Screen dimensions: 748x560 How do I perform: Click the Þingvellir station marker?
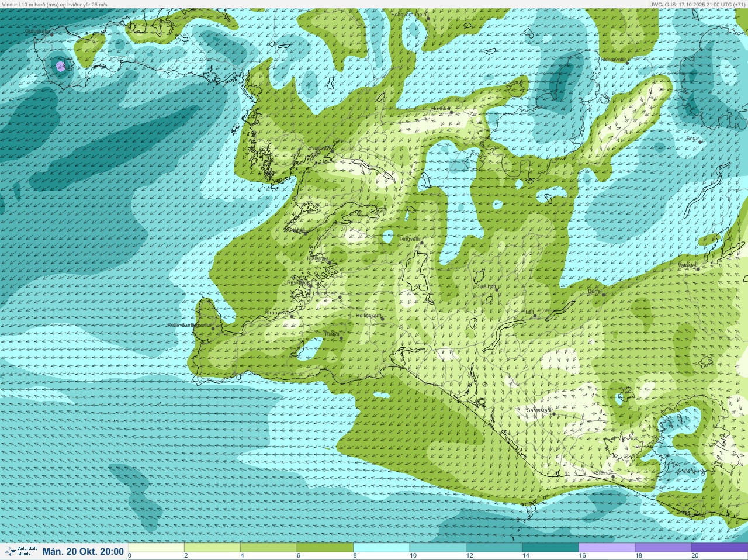coord(422,243)
